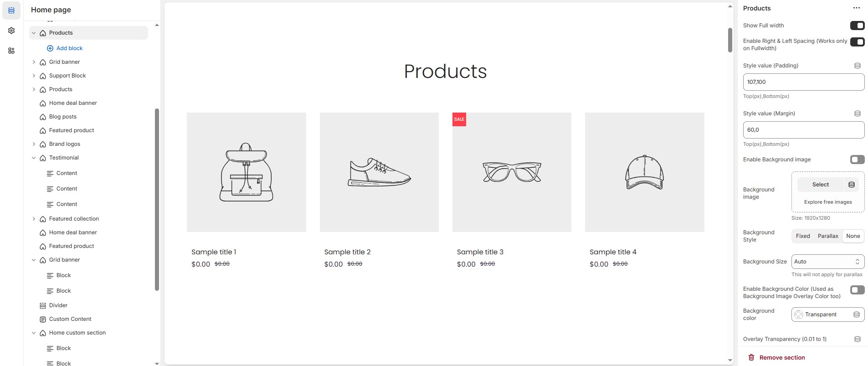Click dynamic source icon next to Select button
Image resolution: width=868 pixels, height=366 pixels.
pos(851,185)
